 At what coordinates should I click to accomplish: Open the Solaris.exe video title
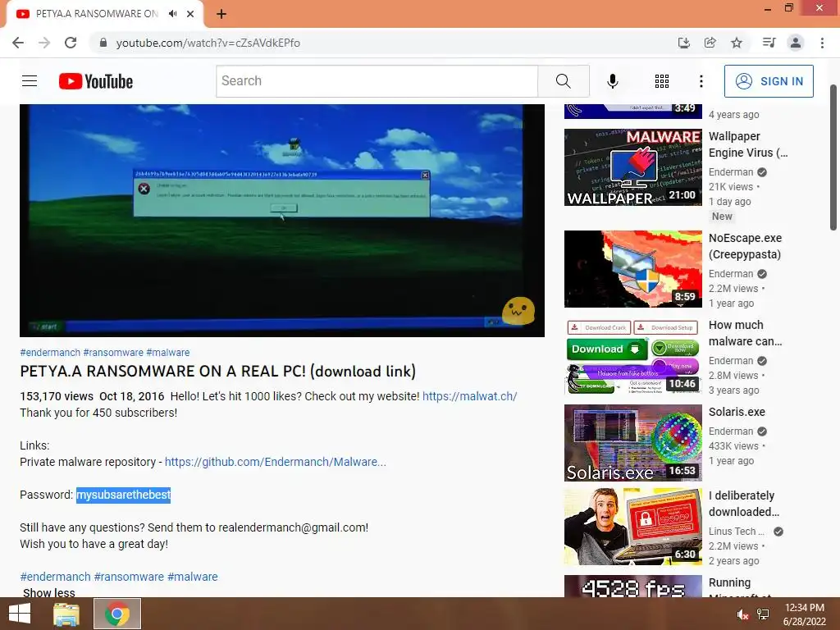tap(737, 412)
